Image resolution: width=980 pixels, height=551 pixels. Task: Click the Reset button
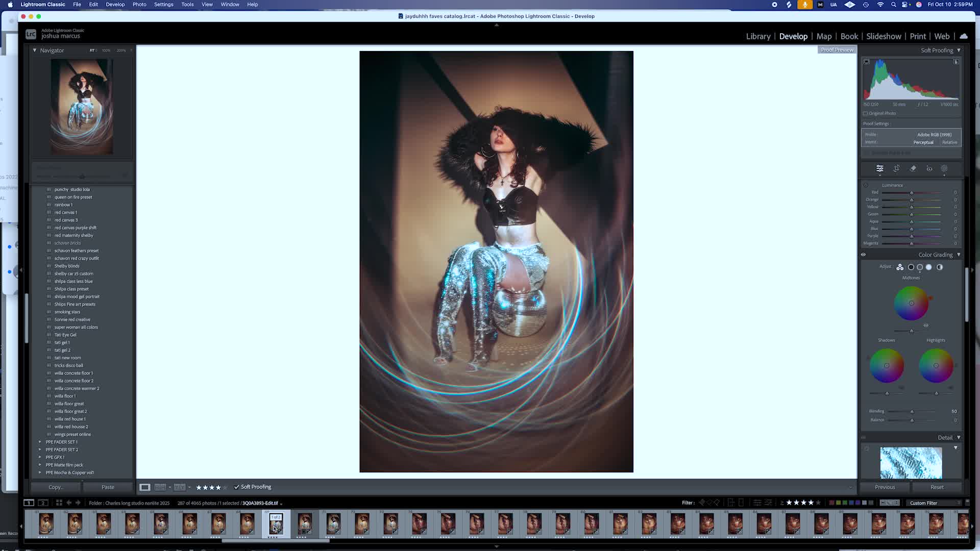[937, 487]
